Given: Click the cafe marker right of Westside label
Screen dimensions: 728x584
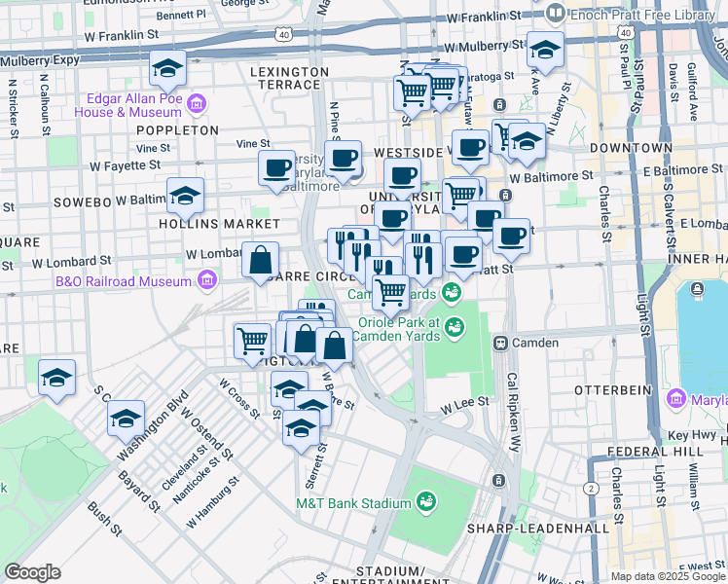Looking at the screenshot, I should tap(470, 150).
